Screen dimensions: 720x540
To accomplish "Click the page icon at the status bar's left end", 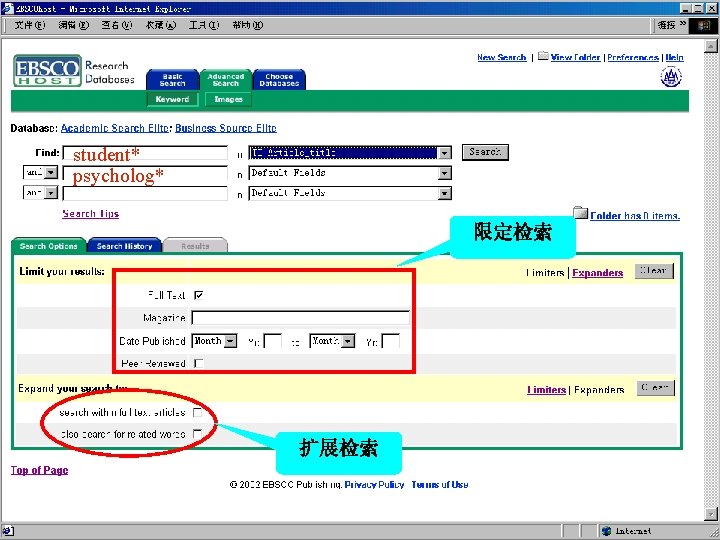I will point(8,531).
